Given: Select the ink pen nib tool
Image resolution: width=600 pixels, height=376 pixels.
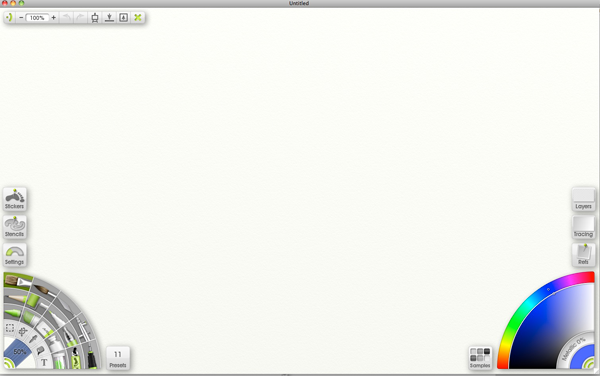Looking at the screenshot, I should click(x=69, y=337).
